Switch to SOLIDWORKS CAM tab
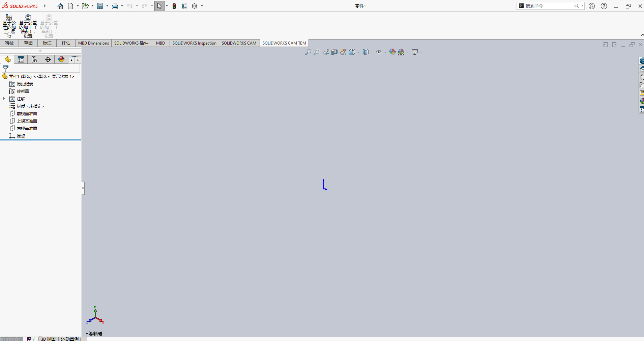The width and height of the screenshot is (644, 341). tap(239, 43)
